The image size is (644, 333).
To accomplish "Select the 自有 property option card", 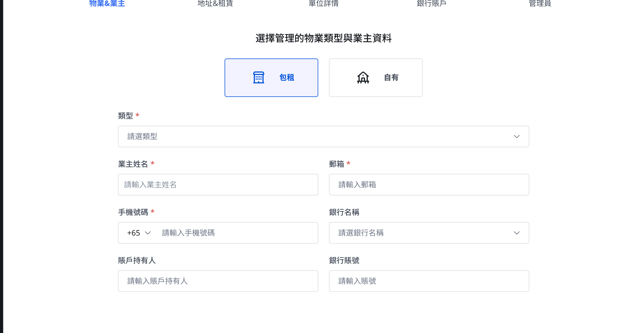I will (x=376, y=78).
